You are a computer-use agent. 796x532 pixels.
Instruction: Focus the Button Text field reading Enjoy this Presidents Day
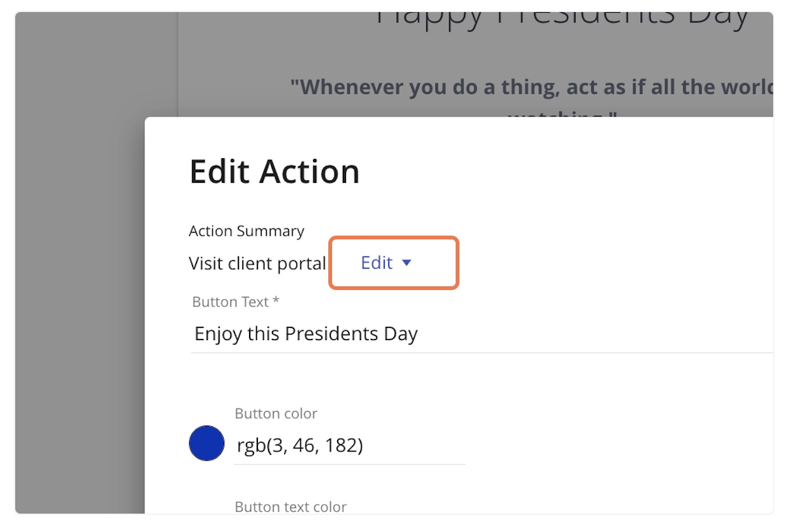482,334
